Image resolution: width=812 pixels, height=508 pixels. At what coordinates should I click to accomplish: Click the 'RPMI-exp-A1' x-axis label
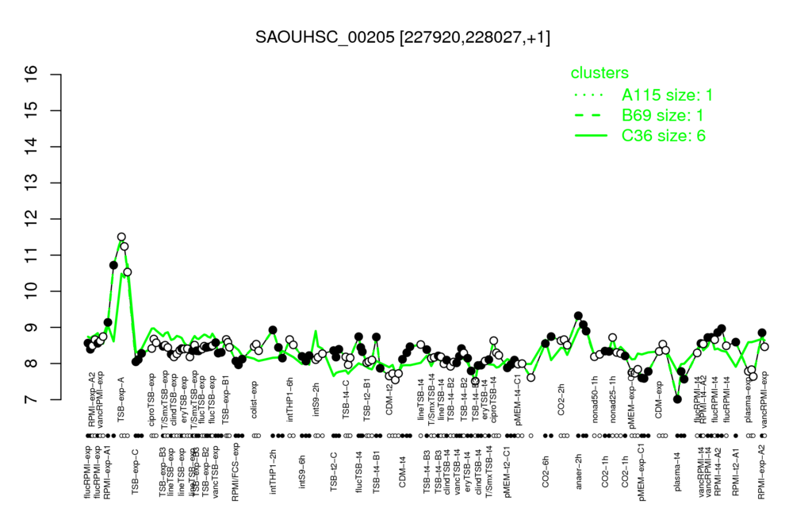click(x=107, y=471)
